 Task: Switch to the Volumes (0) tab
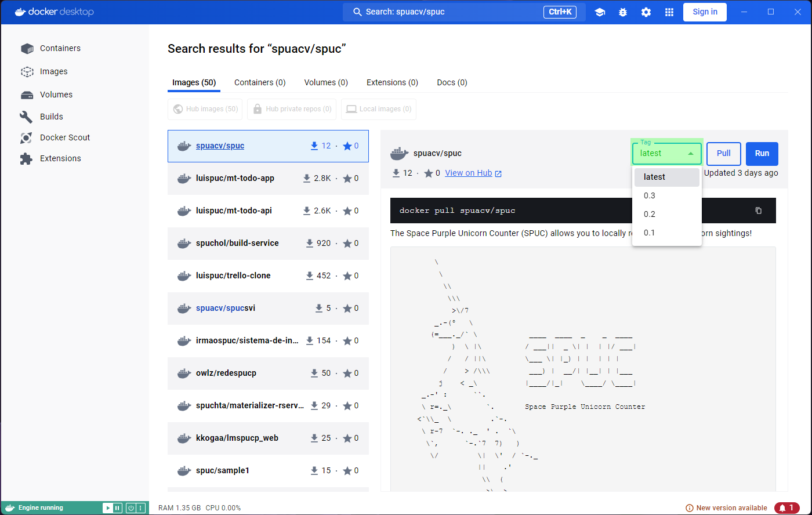[326, 82]
